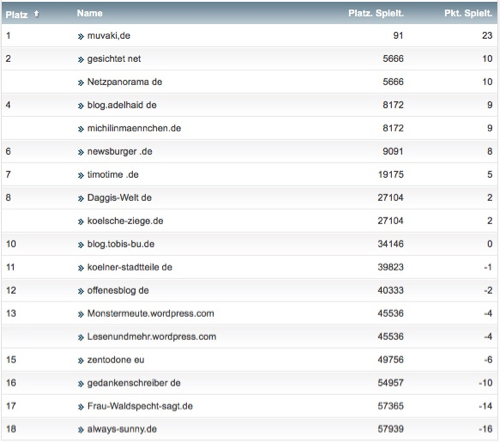Click the arrow icon before koelner-stadtteile de
This screenshot has width=500, height=443.
point(81,268)
